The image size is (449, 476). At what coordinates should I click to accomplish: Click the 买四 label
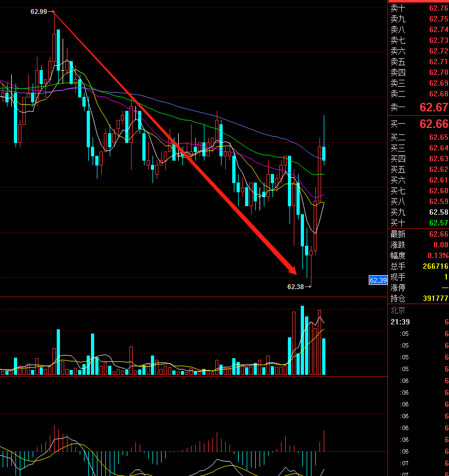point(398,158)
